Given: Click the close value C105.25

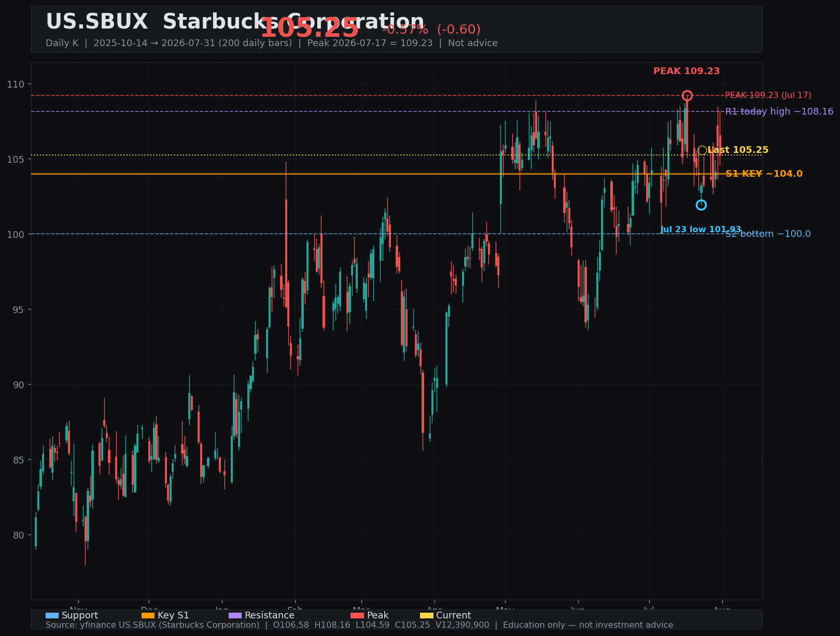Looking at the screenshot, I should 412,625.
